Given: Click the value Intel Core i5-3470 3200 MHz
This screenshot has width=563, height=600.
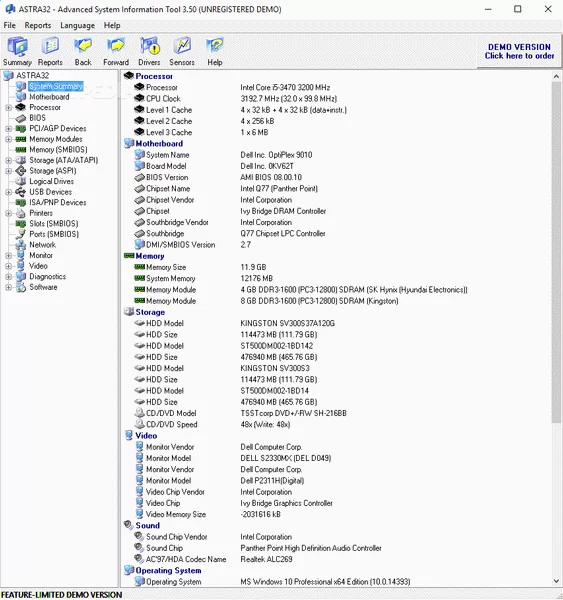Looking at the screenshot, I should [x=285, y=87].
